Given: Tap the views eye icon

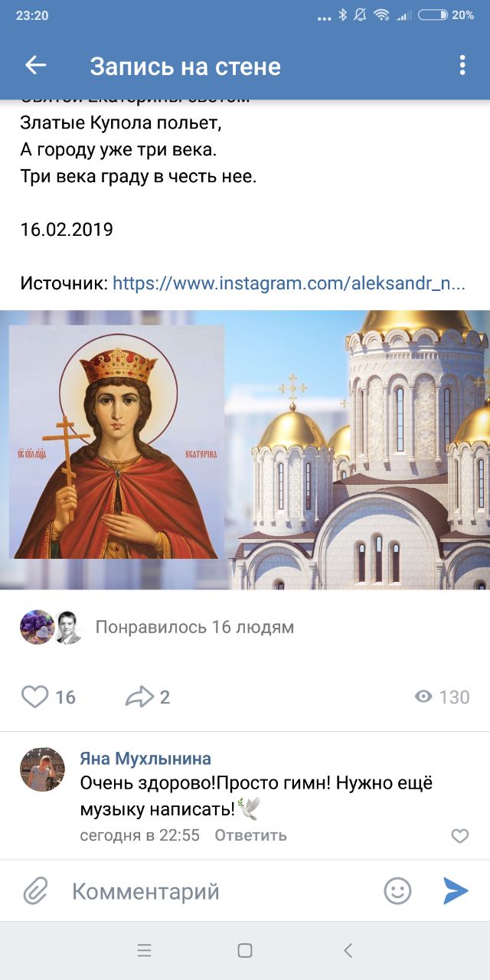Looking at the screenshot, I should [423, 697].
